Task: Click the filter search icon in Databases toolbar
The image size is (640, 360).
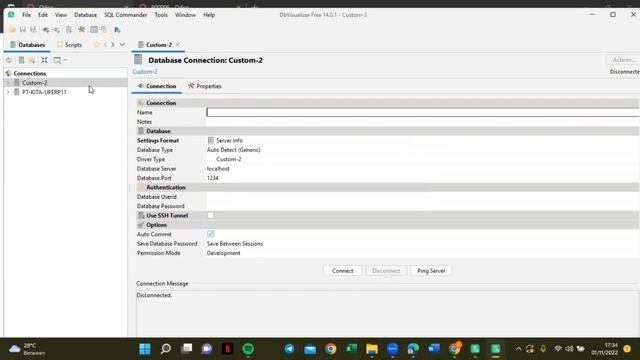Action: click(x=57, y=60)
